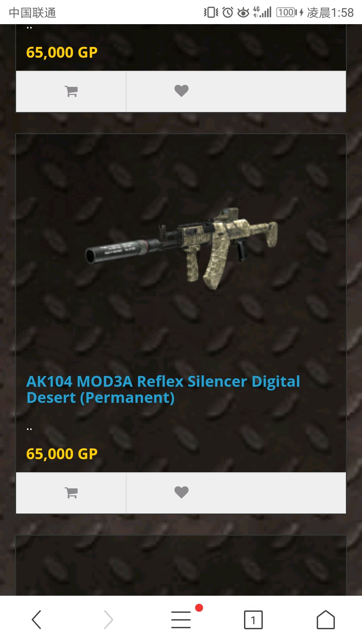Go back with the browser back arrow

coord(36,620)
